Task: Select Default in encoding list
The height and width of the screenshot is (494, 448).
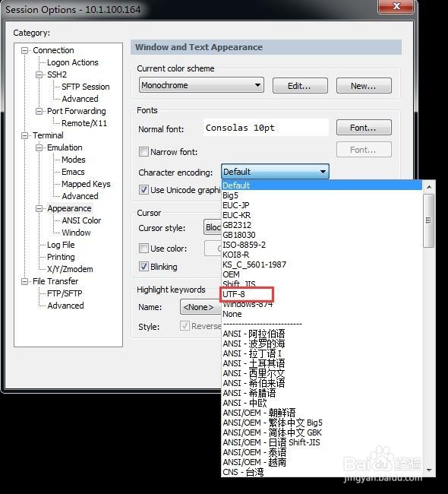Action: 322,185
